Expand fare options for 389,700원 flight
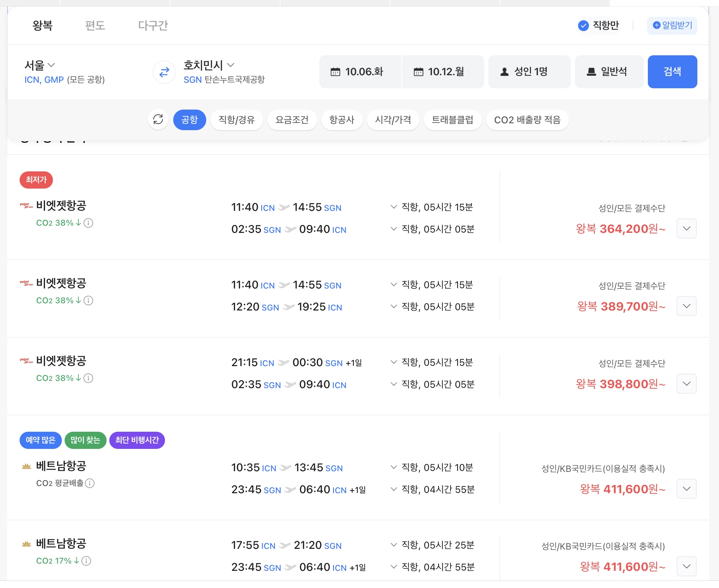 [x=686, y=306]
